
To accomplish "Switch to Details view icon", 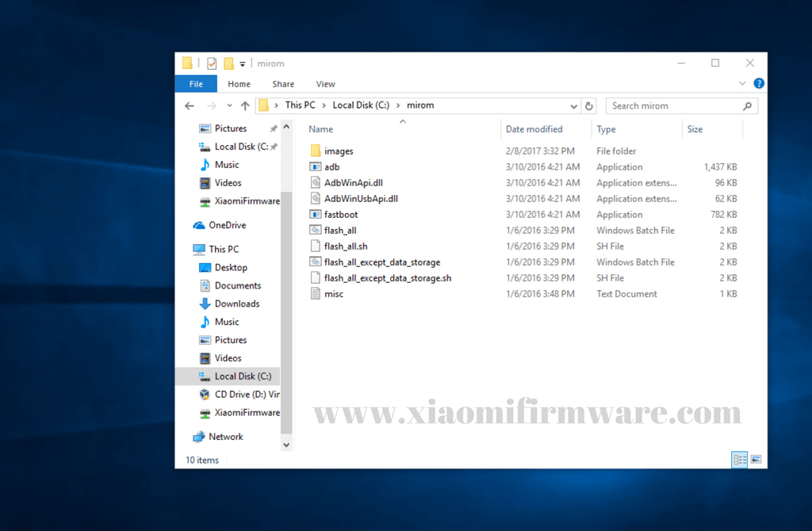I will pos(740,460).
